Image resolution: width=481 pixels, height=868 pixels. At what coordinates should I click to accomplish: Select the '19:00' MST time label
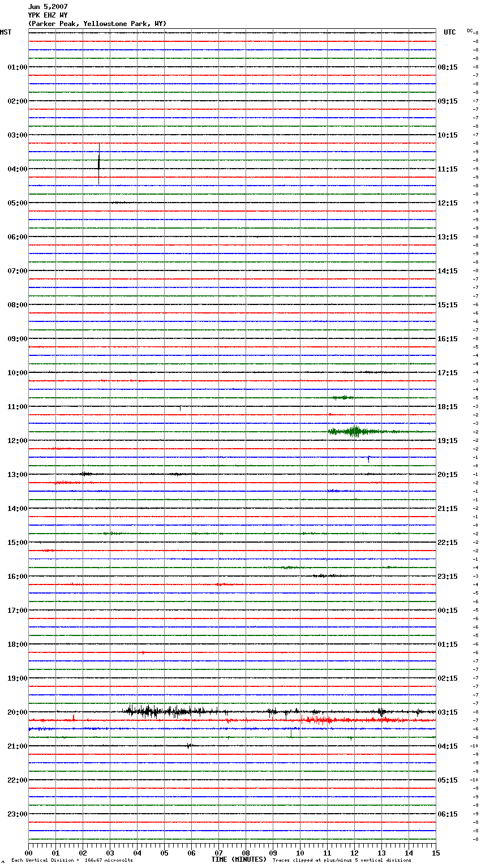click(18, 678)
